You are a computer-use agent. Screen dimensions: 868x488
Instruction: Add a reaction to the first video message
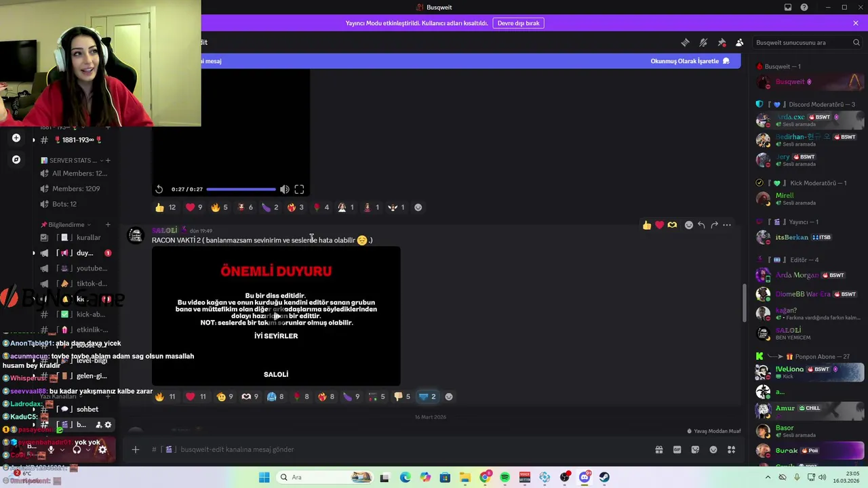[x=418, y=207]
